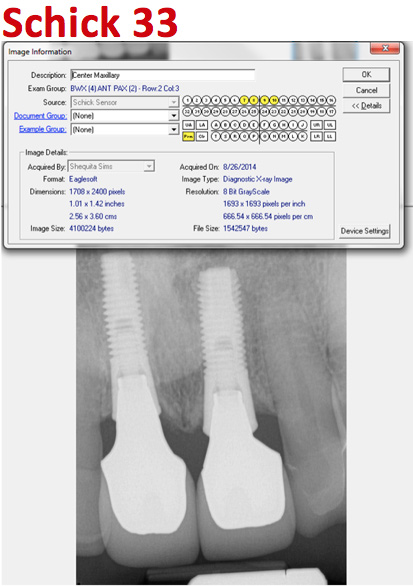The image size is (413, 586).
Task: Expand the Document Group dropdown
Action: 173,116
